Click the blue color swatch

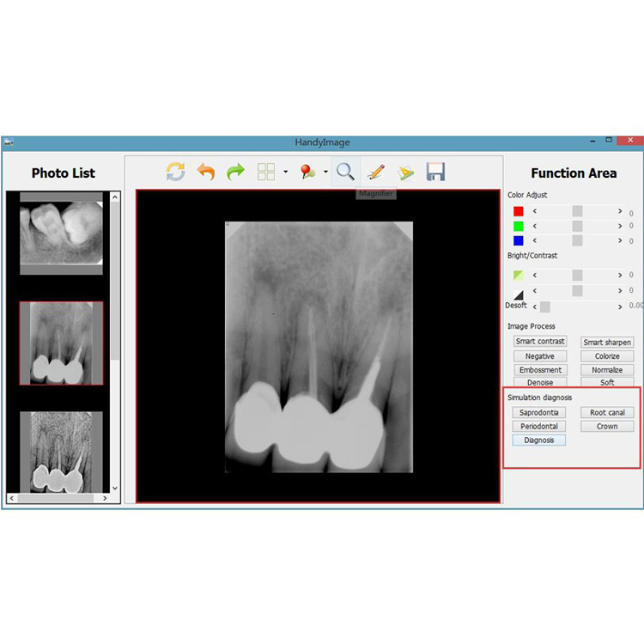point(519,240)
